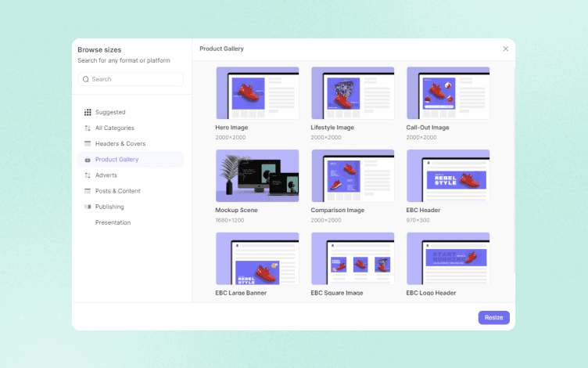This screenshot has height=368, width=588.
Task: Click the EBC Logo Header label
Action: coord(431,293)
